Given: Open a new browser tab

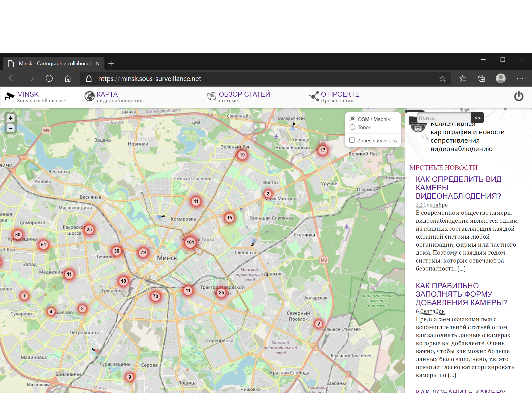Looking at the screenshot, I should click(x=111, y=64).
